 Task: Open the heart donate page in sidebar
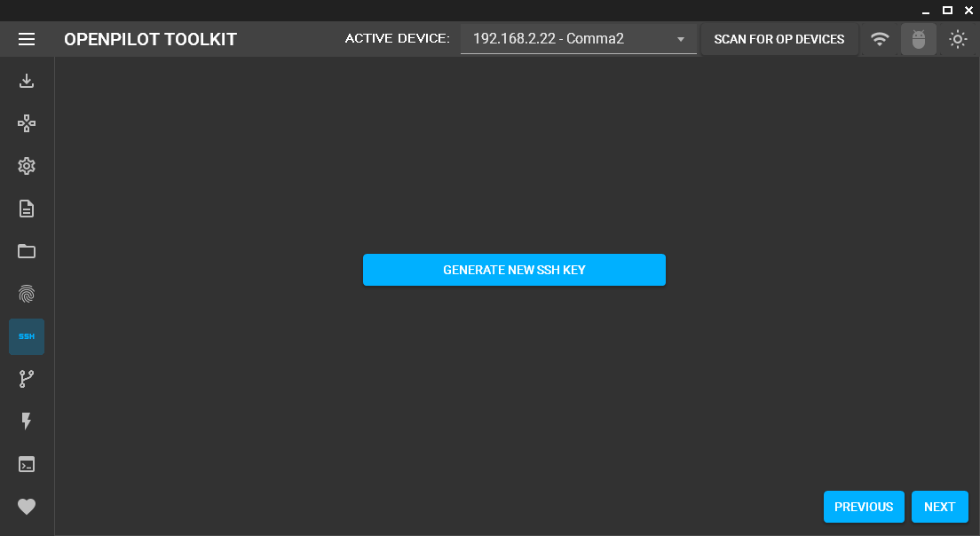coord(27,507)
